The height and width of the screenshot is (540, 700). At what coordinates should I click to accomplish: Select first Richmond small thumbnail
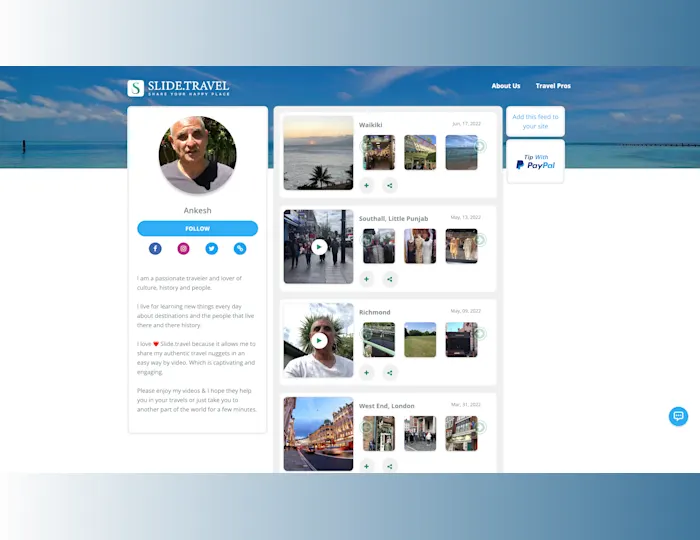[379, 340]
